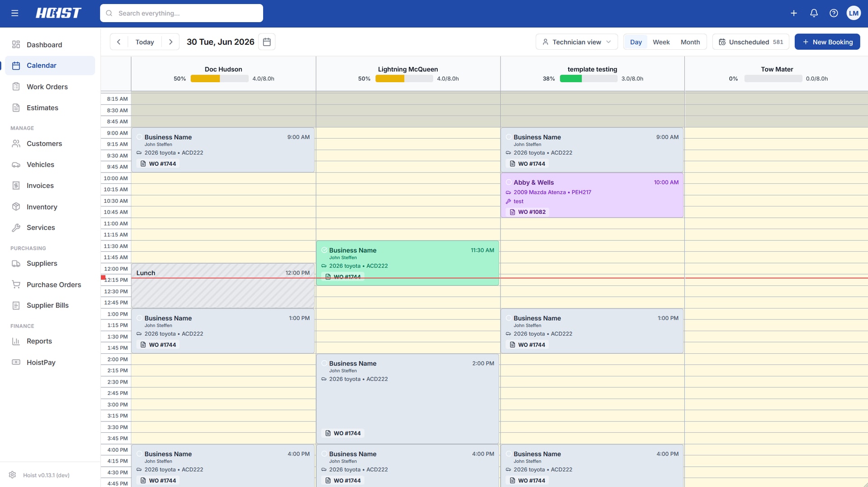The height and width of the screenshot is (487, 868).
Task: Open the hamburger menu icon
Action: tap(15, 13)
